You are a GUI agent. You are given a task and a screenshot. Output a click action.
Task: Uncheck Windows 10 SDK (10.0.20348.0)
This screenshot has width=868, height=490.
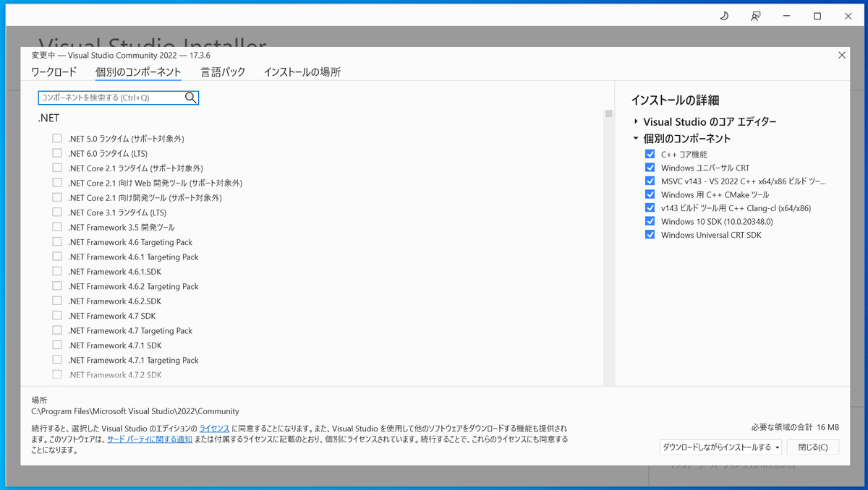[650, 221]
